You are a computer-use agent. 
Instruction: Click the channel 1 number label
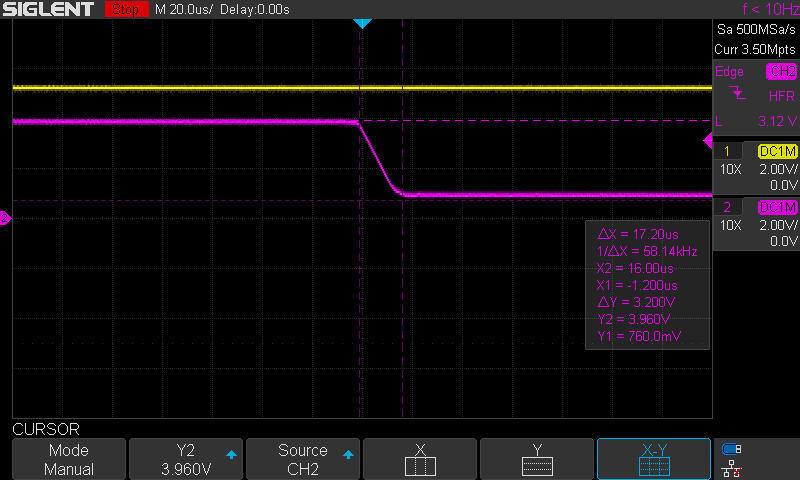coord(727,151)
